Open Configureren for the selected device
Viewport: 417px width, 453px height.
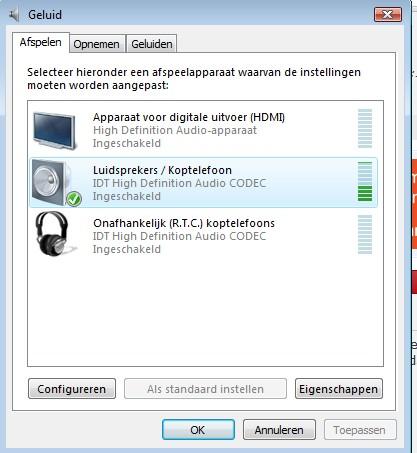72,389
